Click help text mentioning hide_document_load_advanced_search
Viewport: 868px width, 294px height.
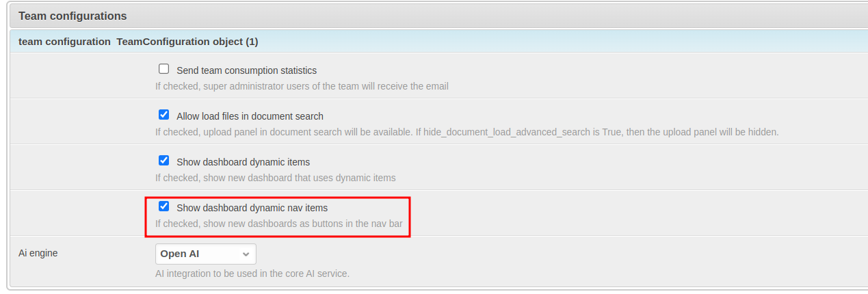466,132
